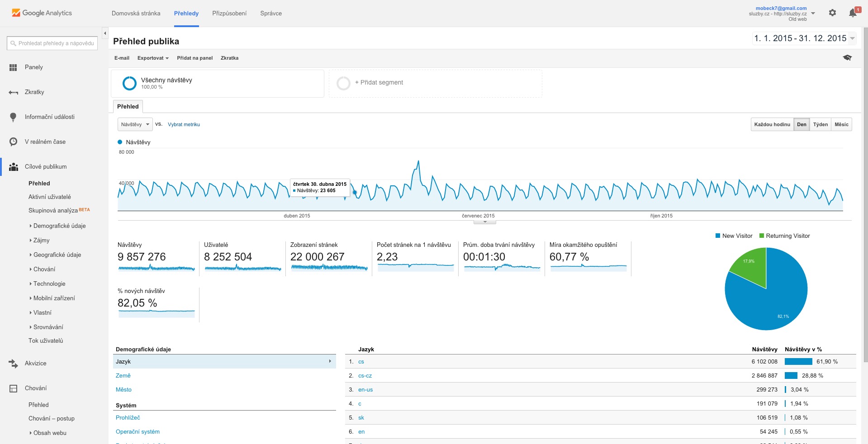Collapse the left sidebar arrow

pos(105,33)
